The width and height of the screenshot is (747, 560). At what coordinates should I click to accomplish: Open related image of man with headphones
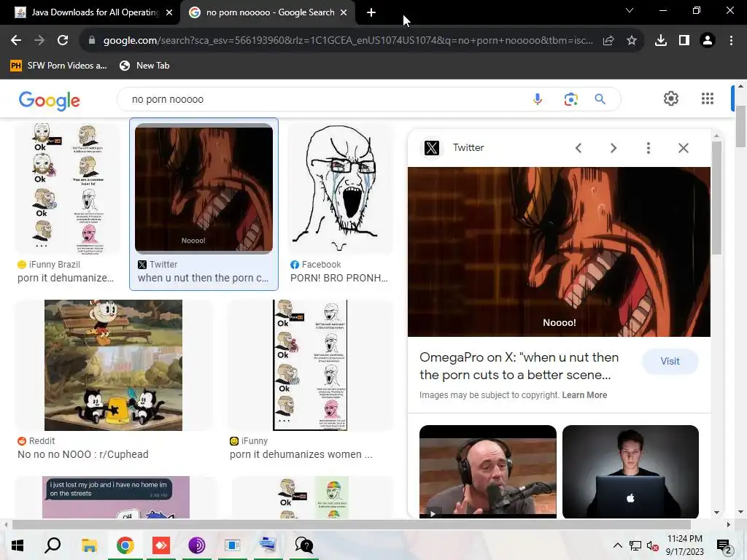[x=488, y=472]
